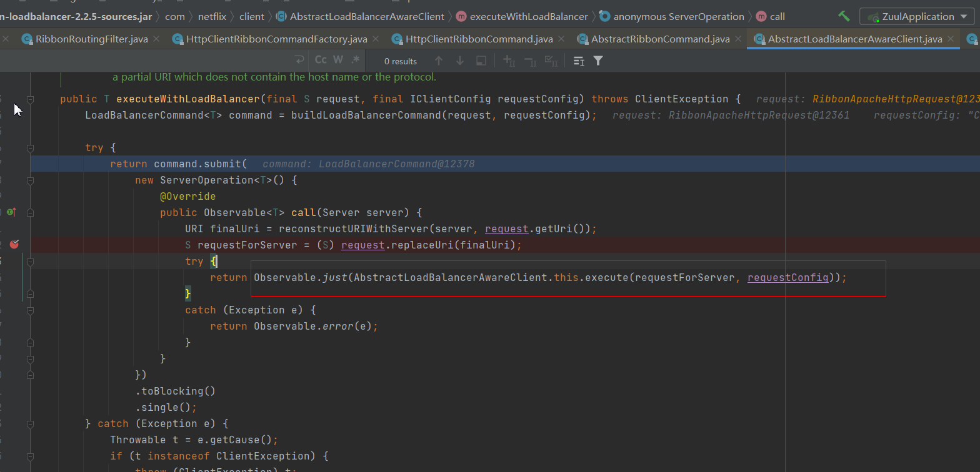Close the AbstractLoadBalancerAwareClient.java tab
Image resolution: width=980 pixels, height=472 pixels.
(x=951, y=39)
